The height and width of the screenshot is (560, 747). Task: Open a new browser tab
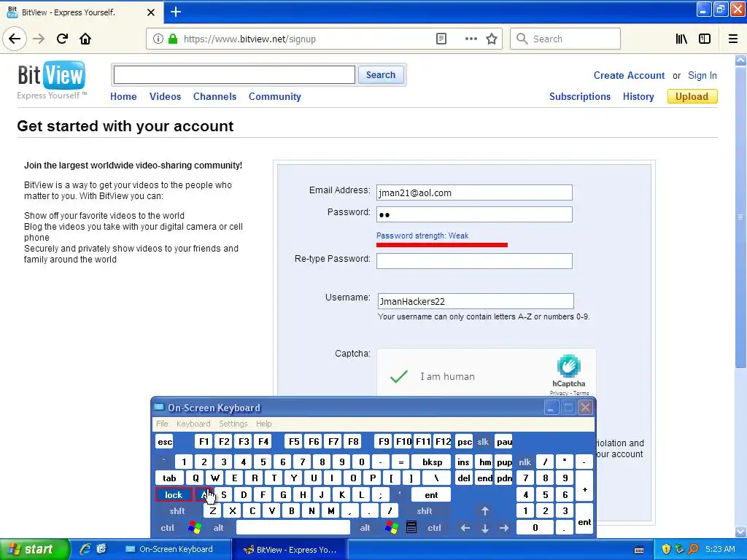click(x=176, y=12)
